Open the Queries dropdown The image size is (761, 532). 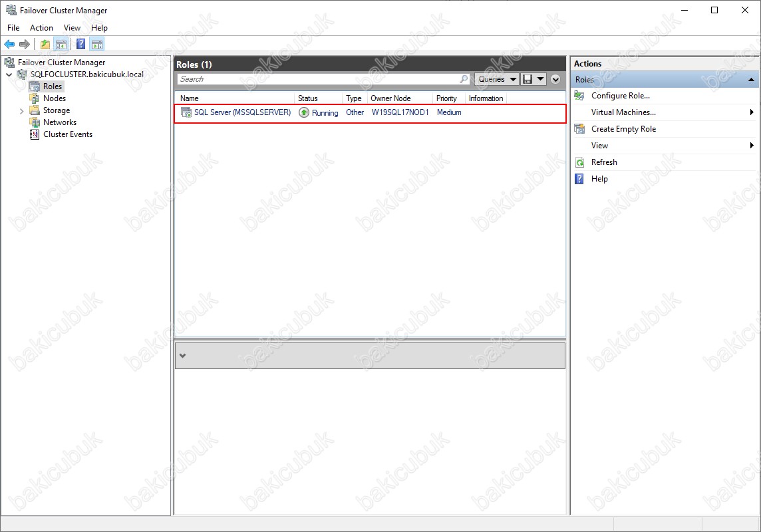(497, 79)
